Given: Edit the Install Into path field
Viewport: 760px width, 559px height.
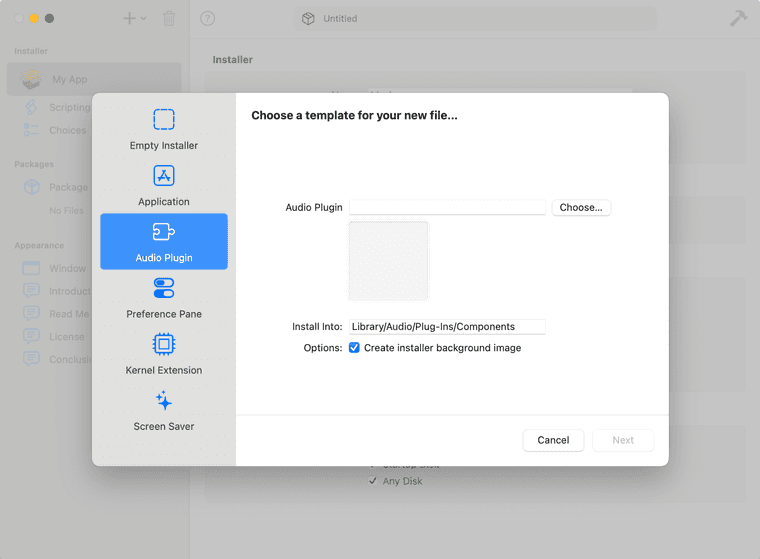Looking at the screenshot, I should coord(447,326).
